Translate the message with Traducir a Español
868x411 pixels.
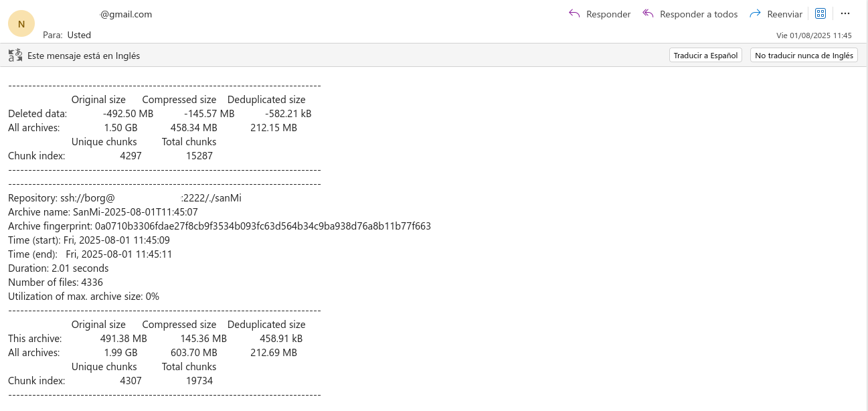point(705,56)
